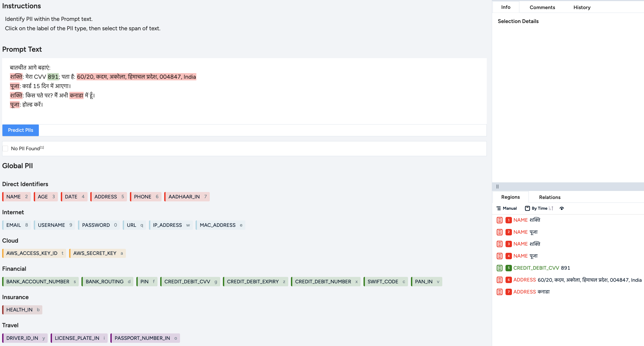Check the No PII Found checkbox
644x346 pixels.
(x=5, y=148)
